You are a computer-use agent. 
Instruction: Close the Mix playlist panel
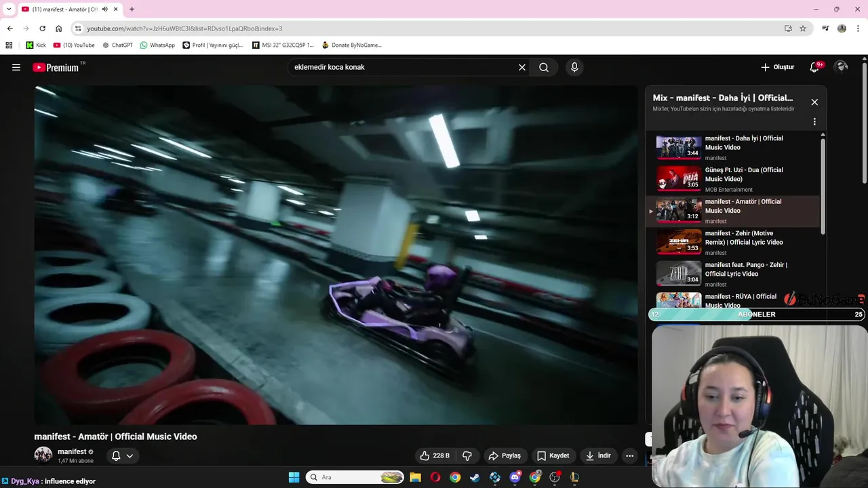pyautogui.click(x=814, y=102)
